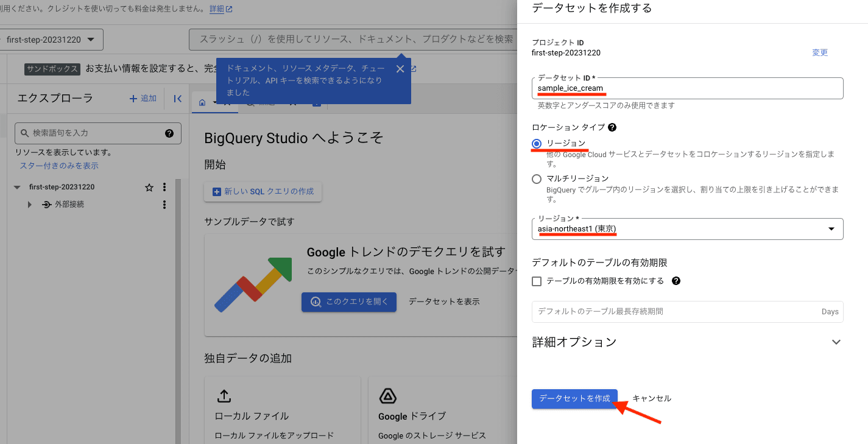Switch to the BigQuery Studio home tab
The height and width of the screenshot is (444, 868).
pyautogui.click(x=202, y=102)
